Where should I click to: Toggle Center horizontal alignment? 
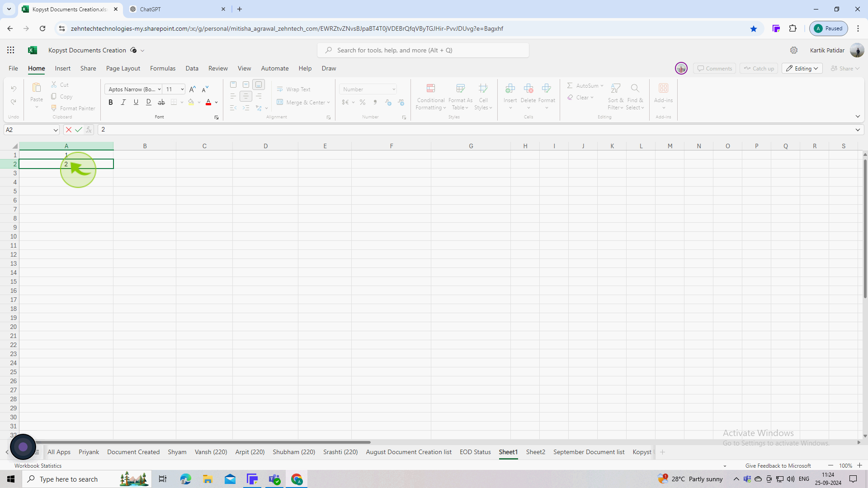(246, 96)
